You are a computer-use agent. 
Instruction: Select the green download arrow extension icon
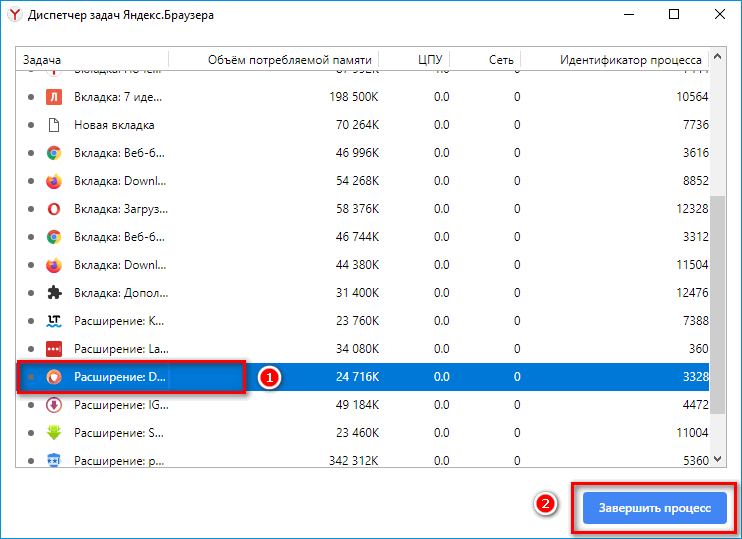[x=54, y=433]
